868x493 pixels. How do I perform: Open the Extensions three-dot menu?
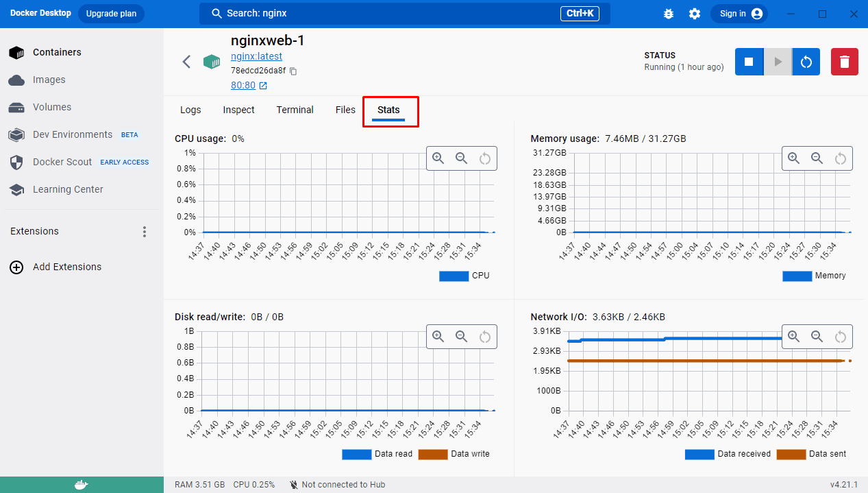145,232
